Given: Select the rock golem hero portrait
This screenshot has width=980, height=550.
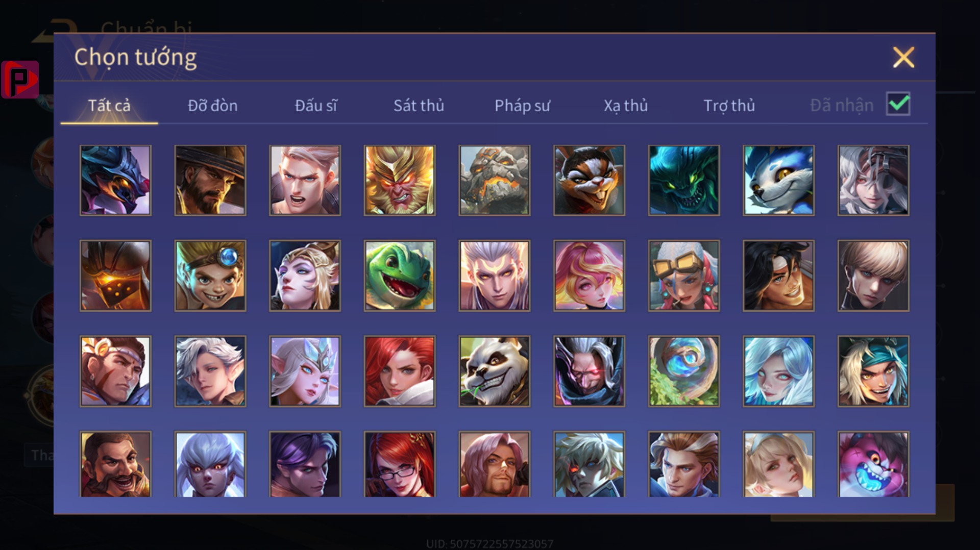Looking at the screenshot, I should pyautogui.click(x=494, y=180).
